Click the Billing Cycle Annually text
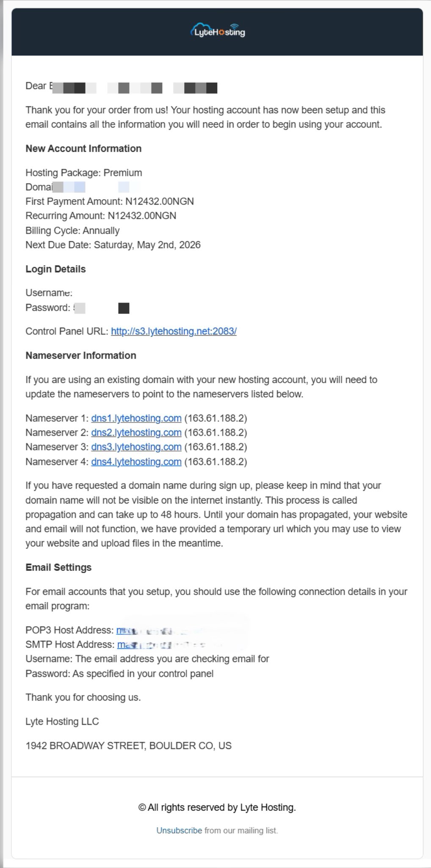This screenshot has height=868, width=431. [72, 231]
